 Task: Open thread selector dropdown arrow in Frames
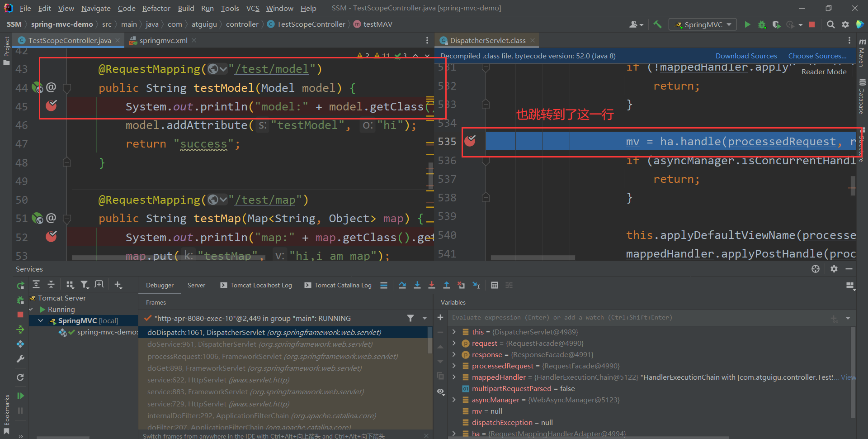click(x=425, y=318)
